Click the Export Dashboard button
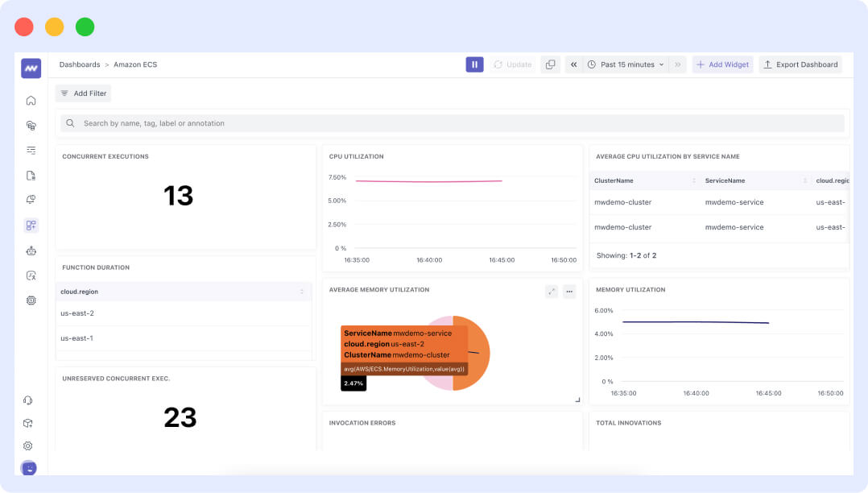 800,64
